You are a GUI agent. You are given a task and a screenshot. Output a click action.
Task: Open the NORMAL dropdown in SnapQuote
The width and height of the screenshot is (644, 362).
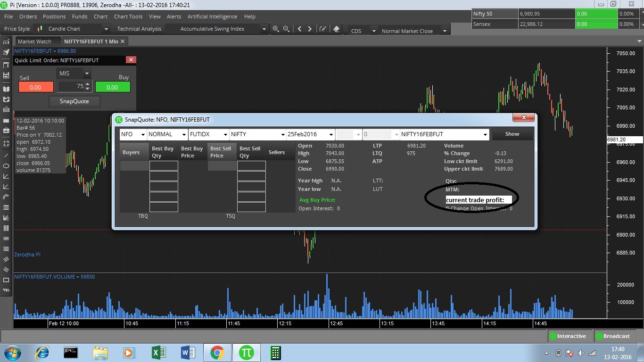tap(183, 134)
